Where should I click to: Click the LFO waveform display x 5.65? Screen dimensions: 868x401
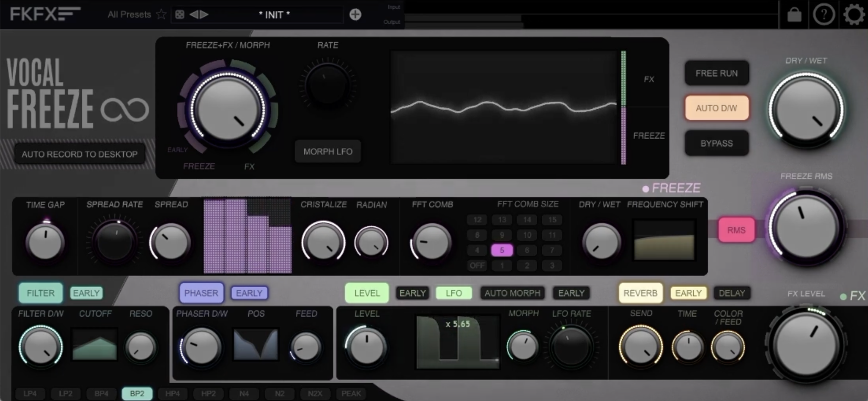click(x=458, y=342)
